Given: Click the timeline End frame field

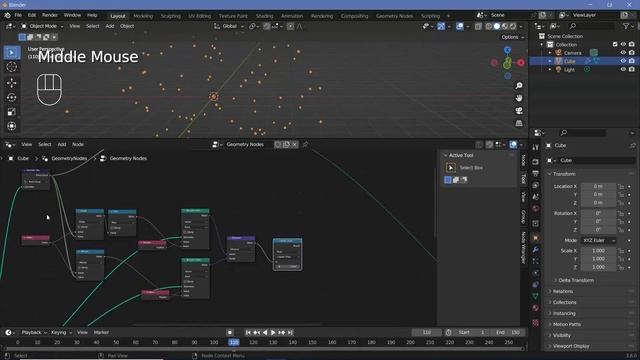Looking at the screenshot, I should 509,333.
